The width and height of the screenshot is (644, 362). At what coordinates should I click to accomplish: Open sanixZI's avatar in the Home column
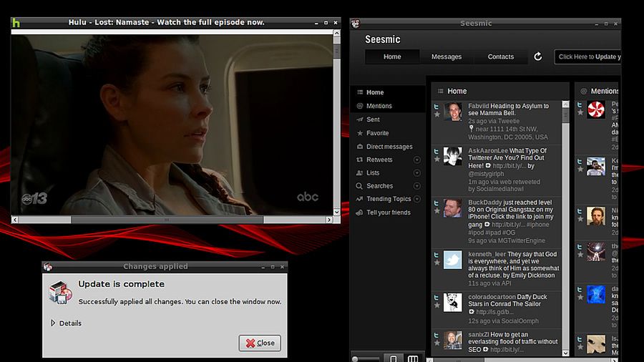[453, 341]
